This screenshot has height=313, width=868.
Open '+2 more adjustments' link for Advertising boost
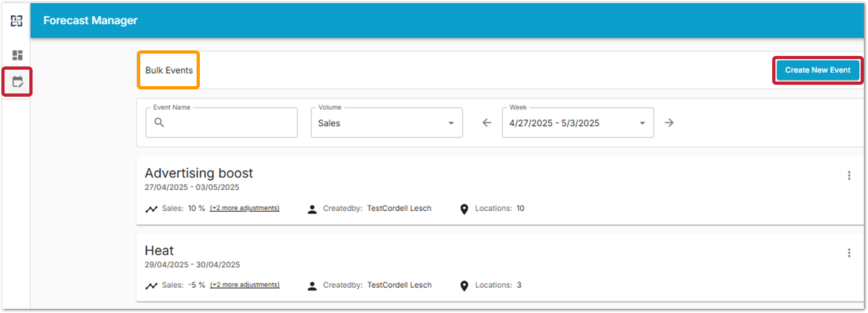point(244,208)
